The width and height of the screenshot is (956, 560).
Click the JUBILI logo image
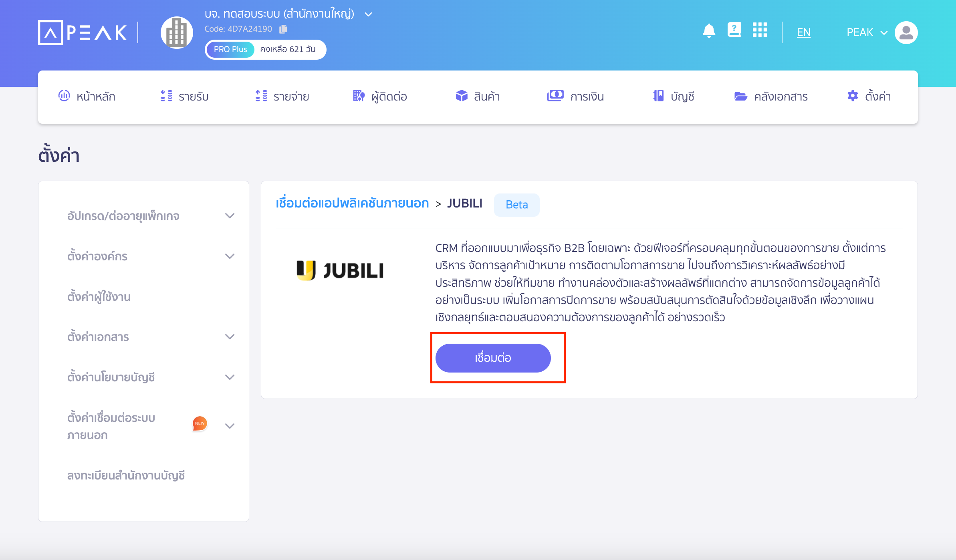click(x=340, y=270)
